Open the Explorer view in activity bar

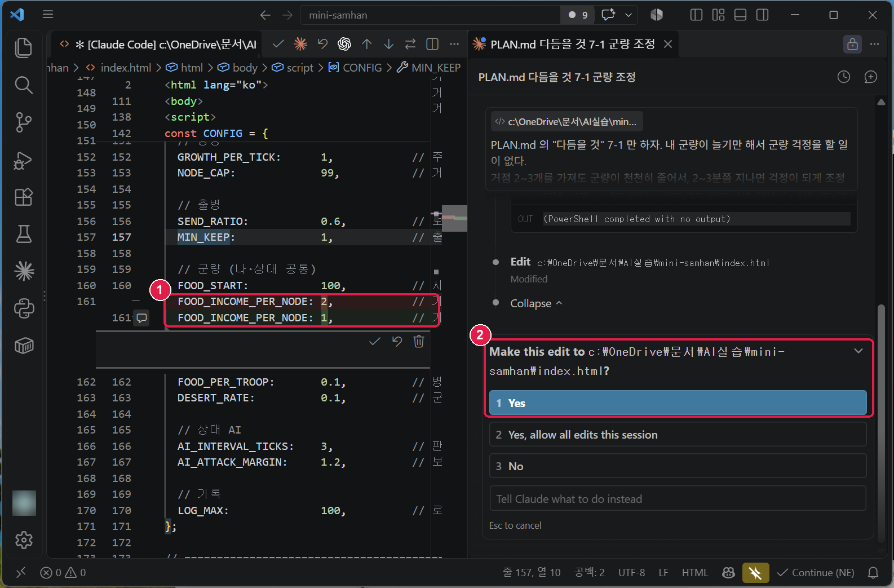[24, 48]
